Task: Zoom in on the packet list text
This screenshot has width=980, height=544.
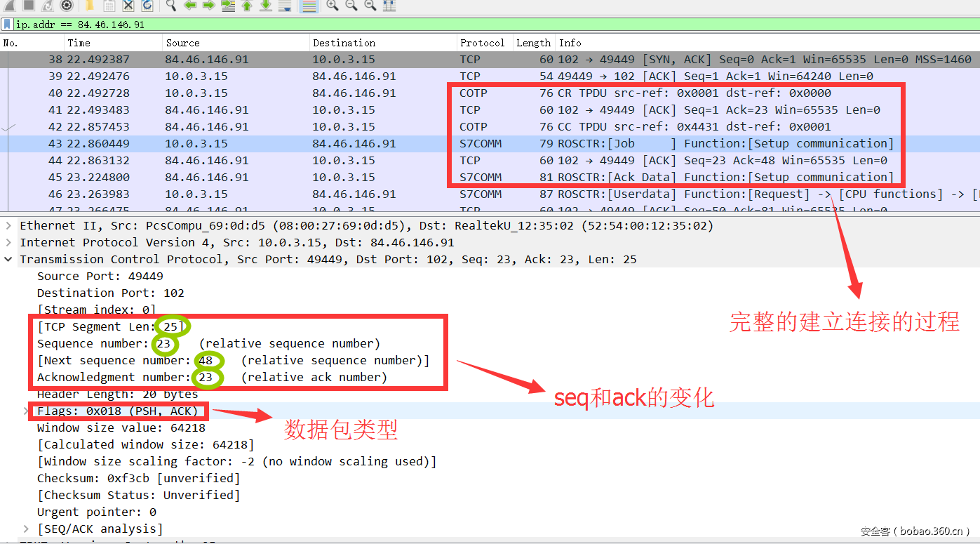Action: (x=331, y=6)
